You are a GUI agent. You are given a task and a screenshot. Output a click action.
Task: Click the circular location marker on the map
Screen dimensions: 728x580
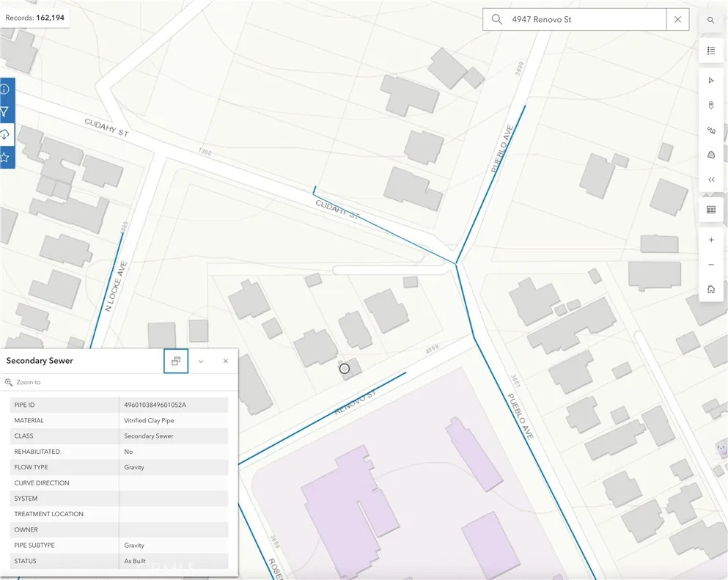click(345, 369)
